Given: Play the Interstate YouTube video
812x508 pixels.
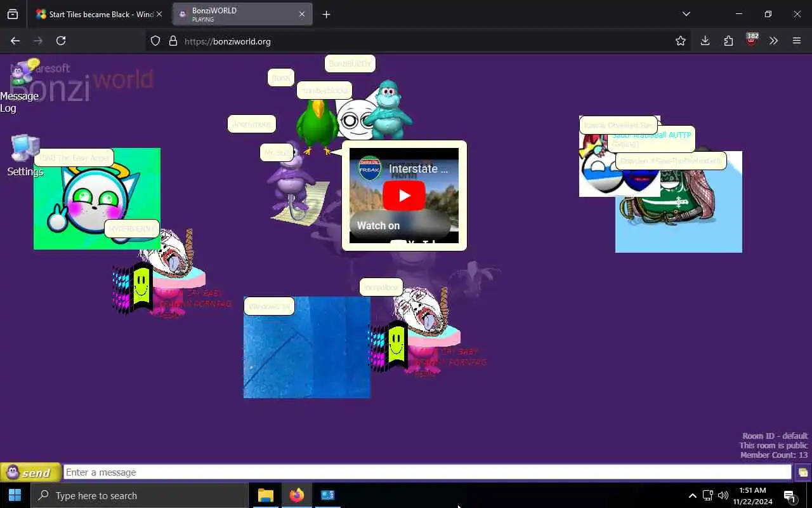Looking at the screenshot, I should pyautogui.click(x=404, y=196).
